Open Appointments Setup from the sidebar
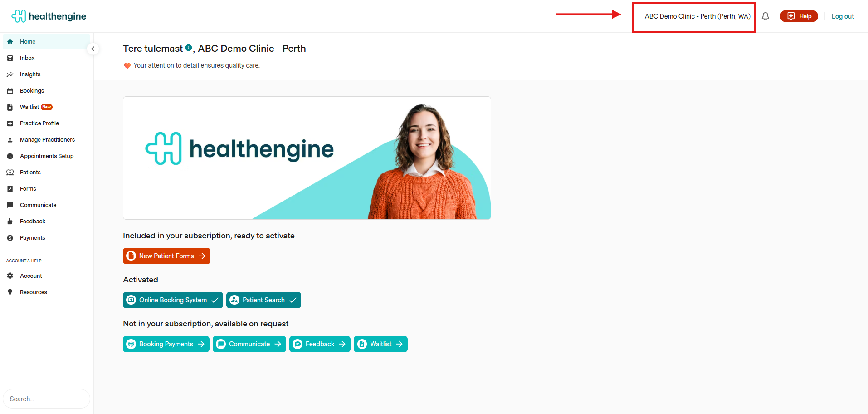The height and width of the screenshot is (414, 868). point(47,156)
